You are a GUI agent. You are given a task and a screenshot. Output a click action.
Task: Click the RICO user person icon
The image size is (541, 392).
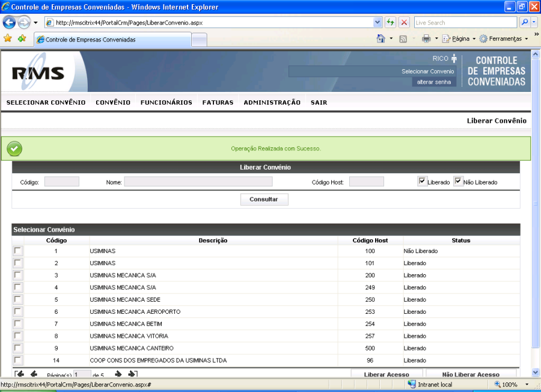tap(454, 58)
